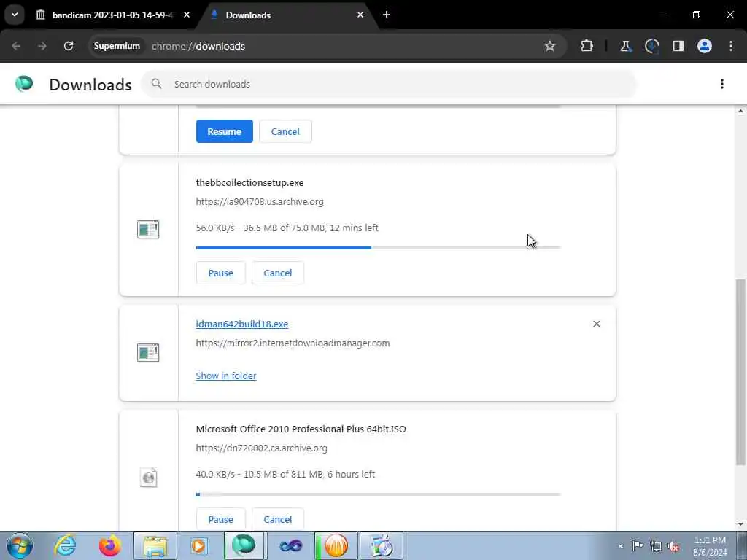This screenshot has height=560, width=747.
Task: Click the https://ia904708.us.archive.org source URL
Action: (x=260, y=201)
